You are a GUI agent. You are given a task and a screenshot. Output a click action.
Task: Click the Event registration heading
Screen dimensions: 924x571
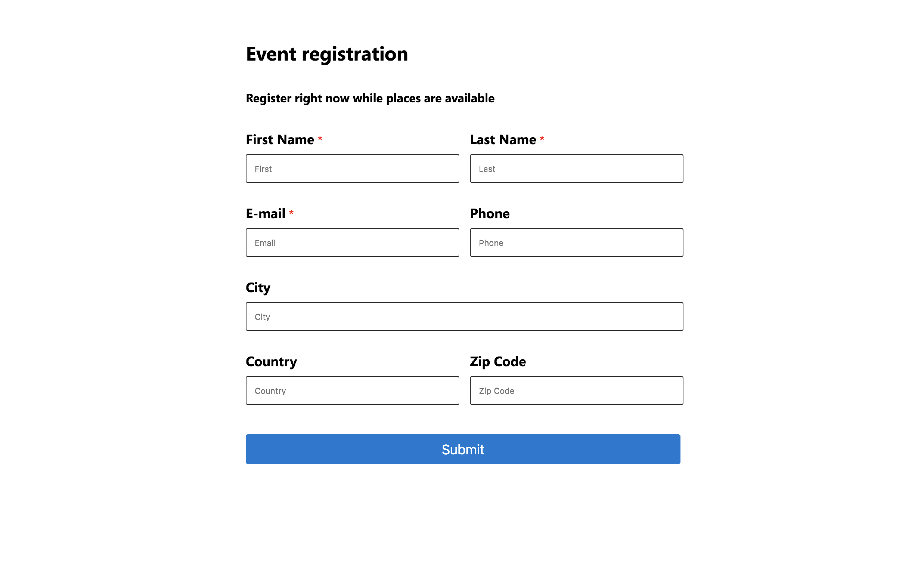click(x=327, y=54)
